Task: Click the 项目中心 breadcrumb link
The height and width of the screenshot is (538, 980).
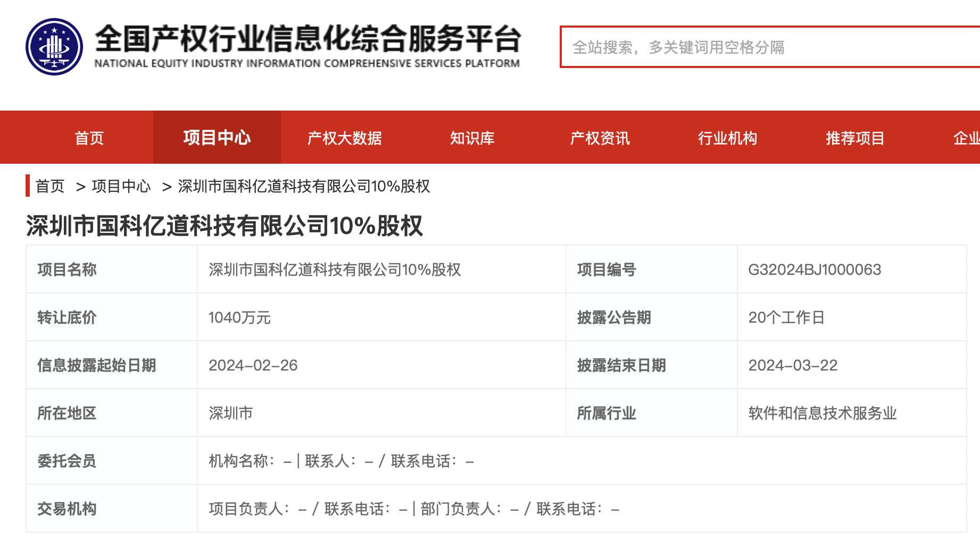Action: point(121,186)
